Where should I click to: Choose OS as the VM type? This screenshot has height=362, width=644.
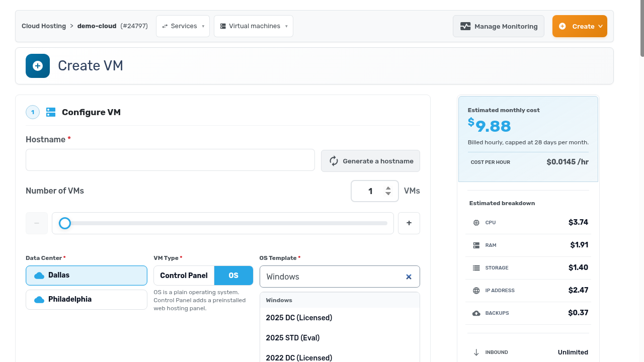233,276
